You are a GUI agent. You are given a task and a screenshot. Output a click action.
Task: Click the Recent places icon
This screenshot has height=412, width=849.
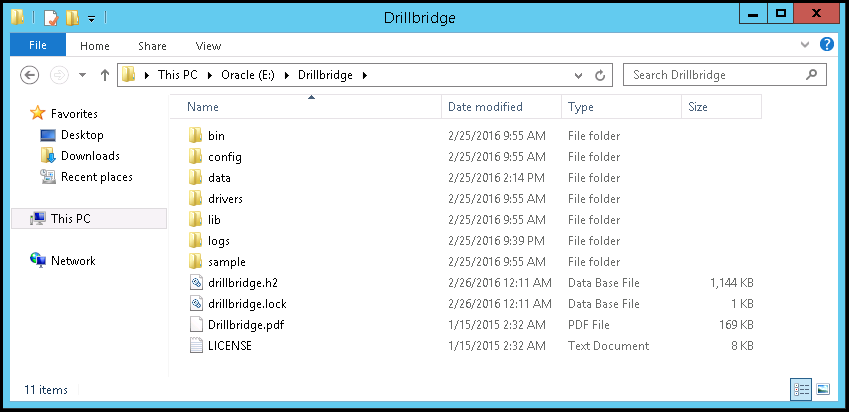point(48,177)
